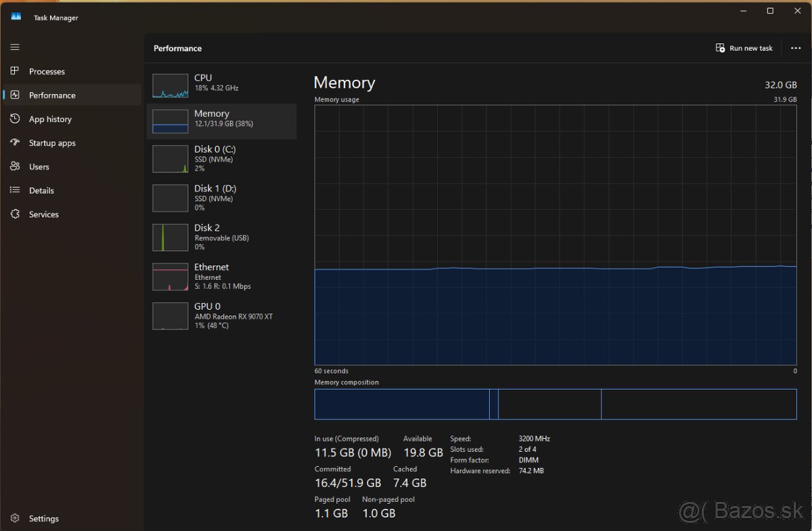The width and height of the screenshot is (812, 531).
Task: Click the Memory usage graph area
Action: pos(555,237)
